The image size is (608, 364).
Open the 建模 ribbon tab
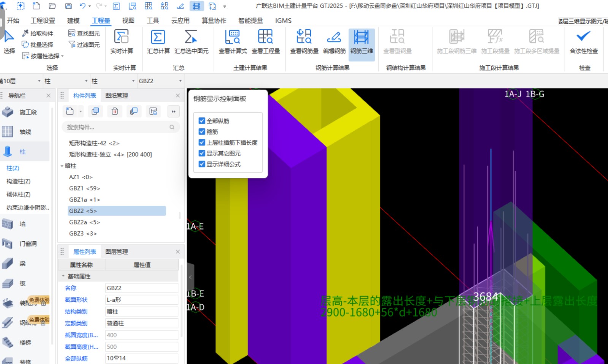[73, 21]
